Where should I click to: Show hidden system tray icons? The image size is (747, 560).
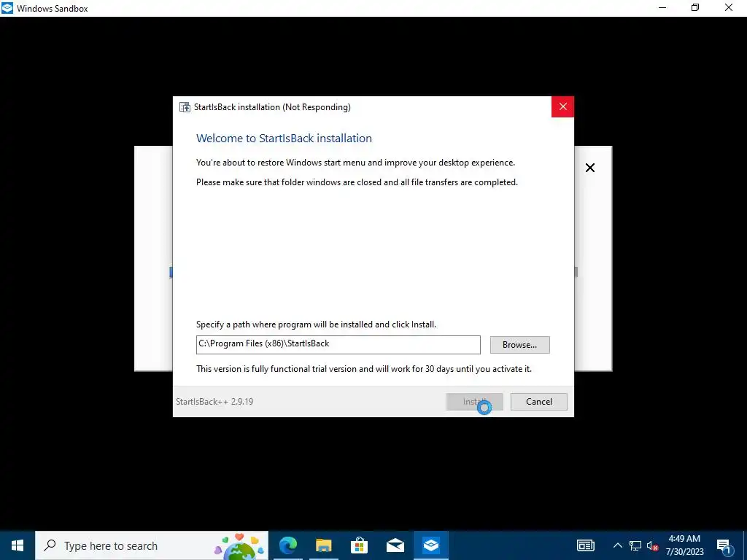tap(617, 545)
